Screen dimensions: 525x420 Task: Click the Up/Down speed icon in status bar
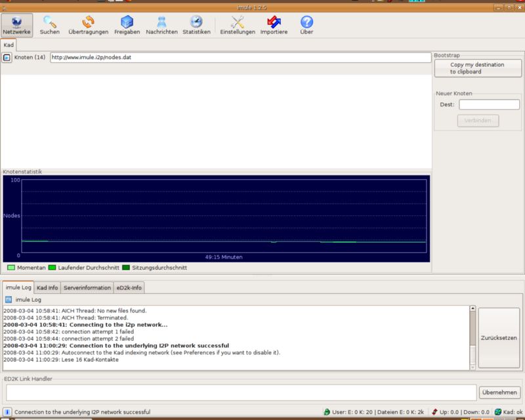[x=434, y=412]
